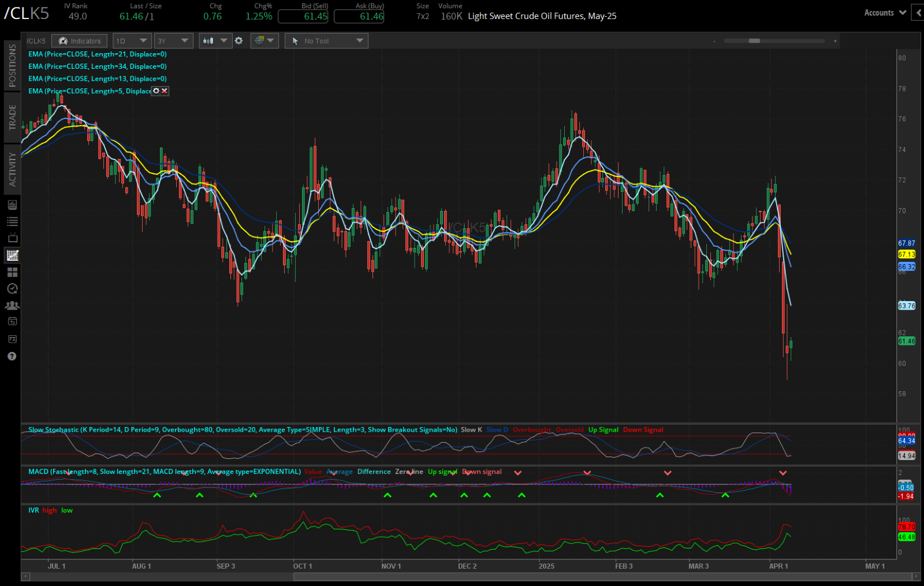Open the history clock icon in the sidebar
924x586 pixels.
pyautogui.click(x=12, y=289)
